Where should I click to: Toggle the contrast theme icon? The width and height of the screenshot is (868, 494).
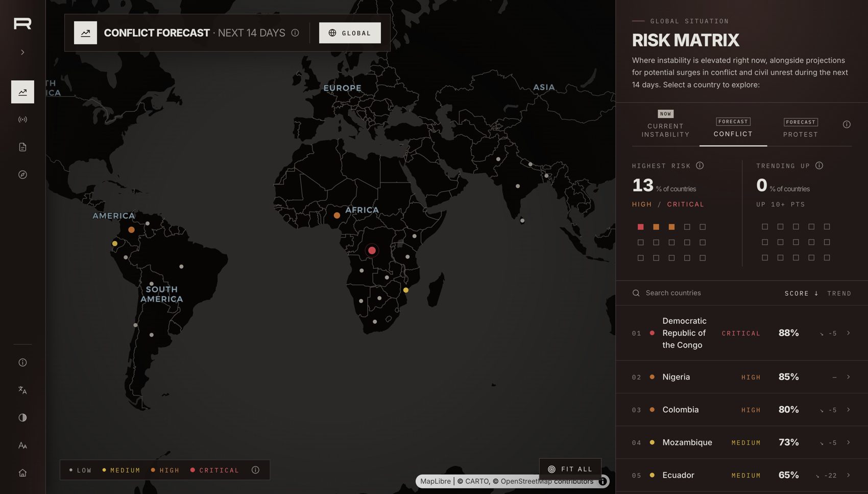pyautogui.click(x=22, y=418)
